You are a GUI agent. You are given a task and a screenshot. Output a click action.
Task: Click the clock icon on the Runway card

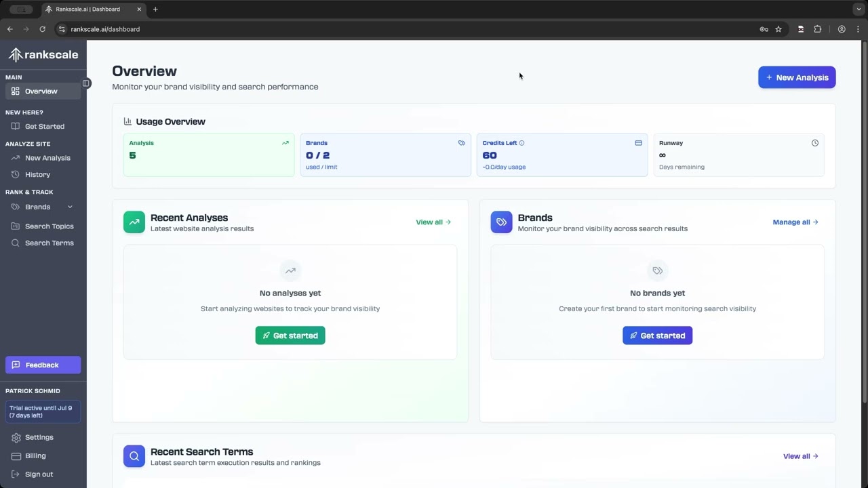click(x=815, y=143)
